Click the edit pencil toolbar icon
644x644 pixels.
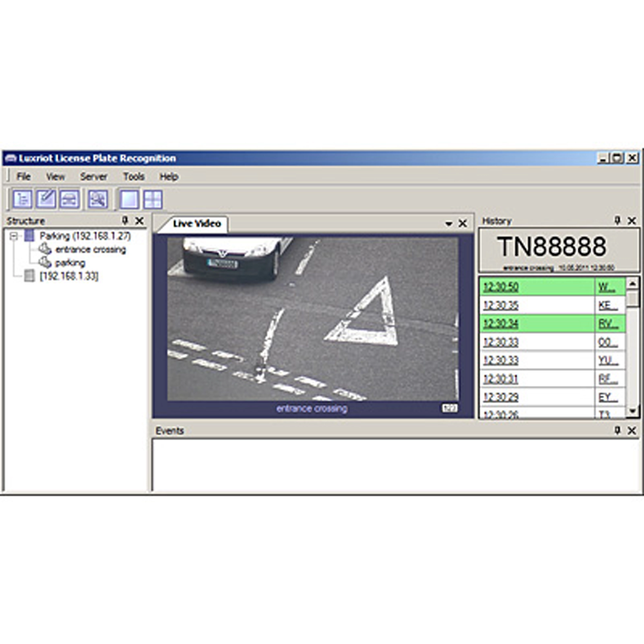click(46, 199)
